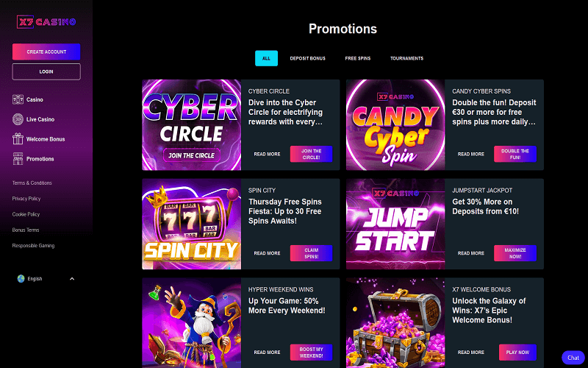Click the Login button

[x=46, y=71]
